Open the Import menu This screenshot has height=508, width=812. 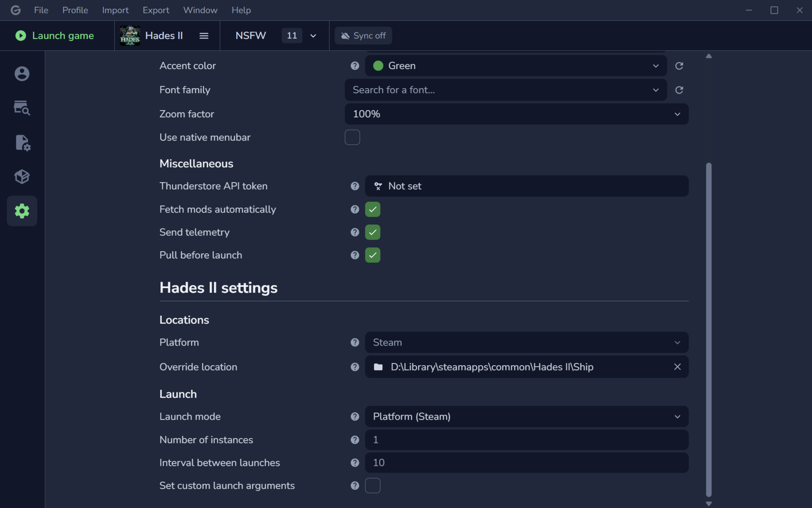pos(115,10)
